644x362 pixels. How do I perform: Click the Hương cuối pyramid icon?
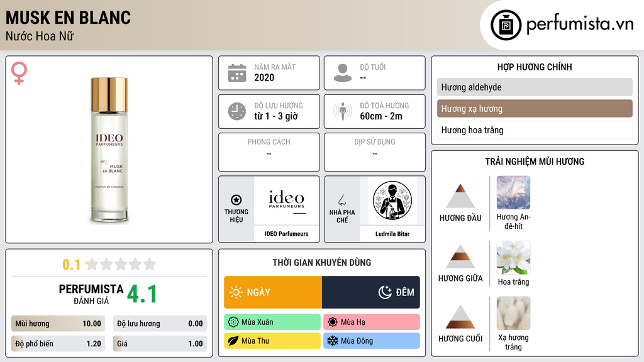coord(460,317)
